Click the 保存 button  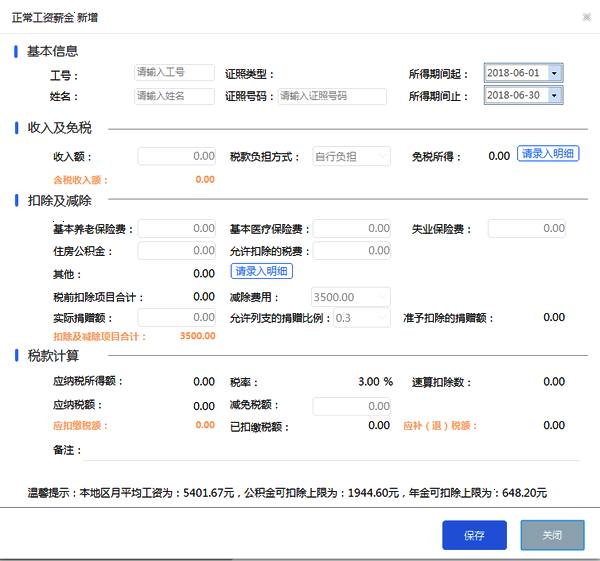tap(474, 535)
